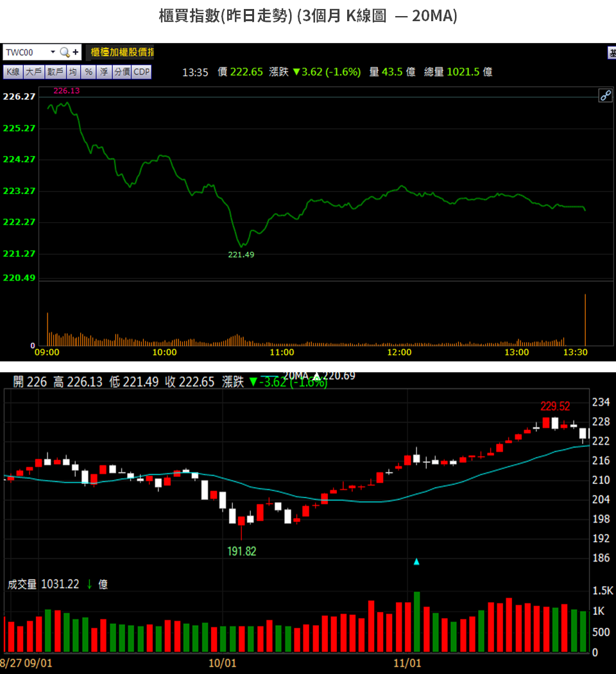Click the magnifier search icon
Screen dimensions: 616x674
tap(65, 53)
